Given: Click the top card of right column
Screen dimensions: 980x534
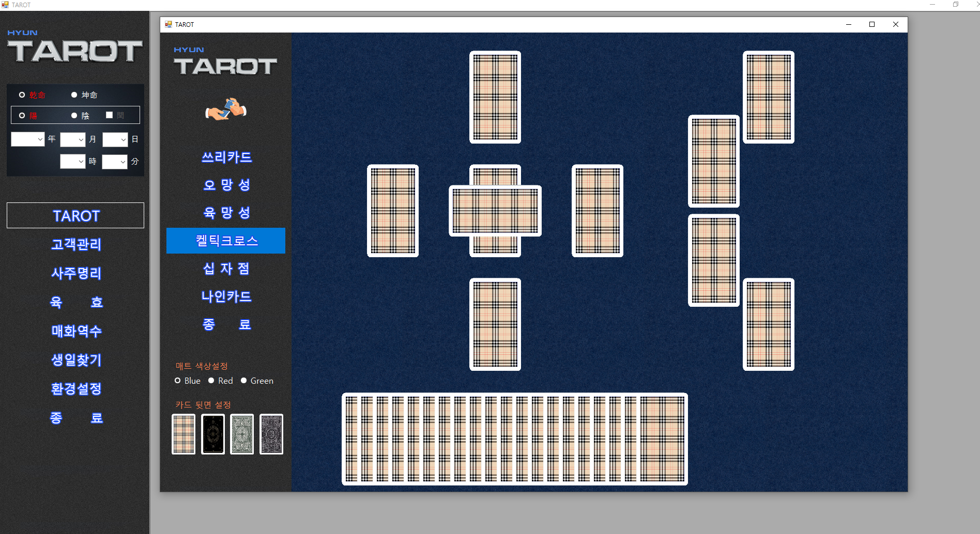Looking at the screenshot, I should coord(769,97).
